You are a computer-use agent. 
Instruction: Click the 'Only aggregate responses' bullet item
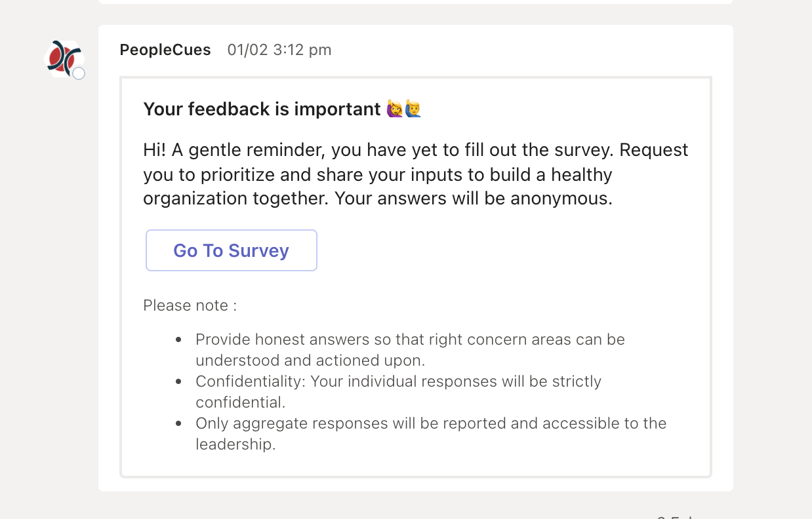tap(431, 434)
